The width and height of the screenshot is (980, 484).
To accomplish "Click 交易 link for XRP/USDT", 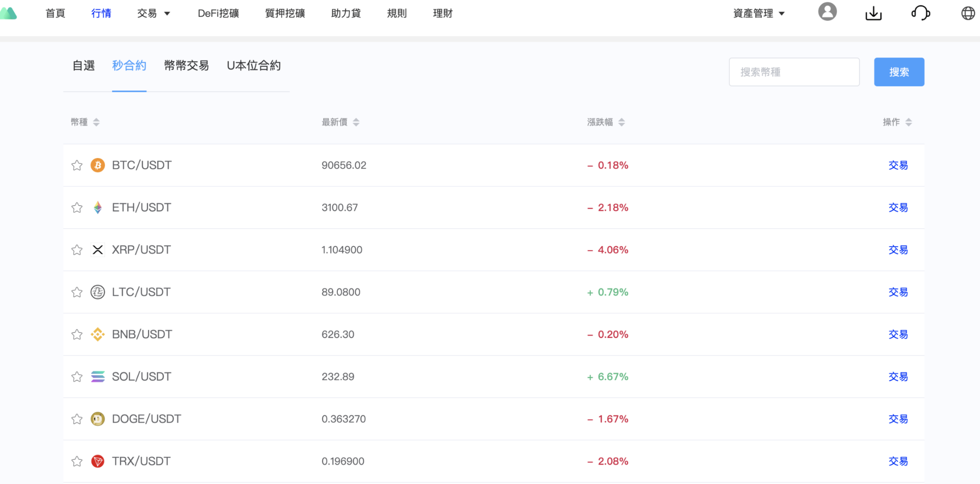I will click(898, 250).
